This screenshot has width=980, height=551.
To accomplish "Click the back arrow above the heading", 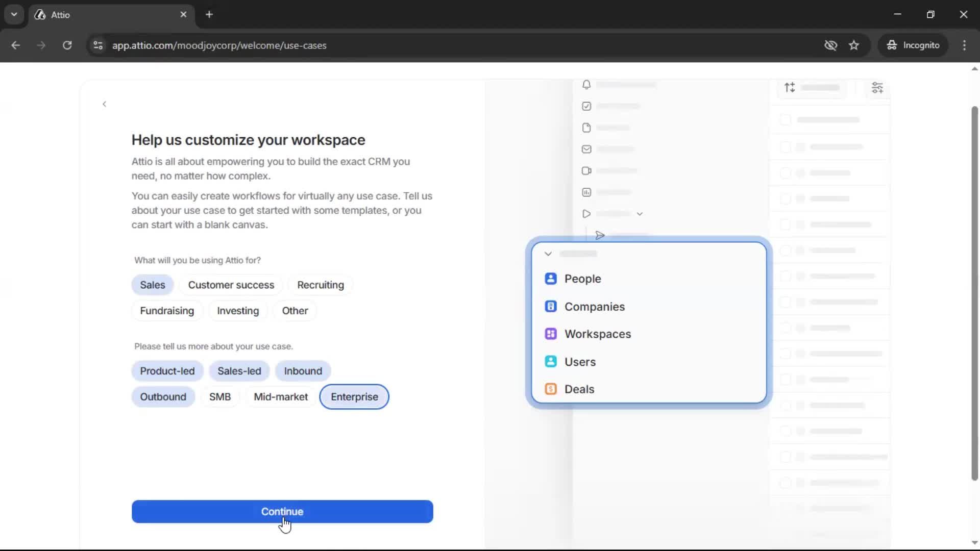I will pos(104,104).
